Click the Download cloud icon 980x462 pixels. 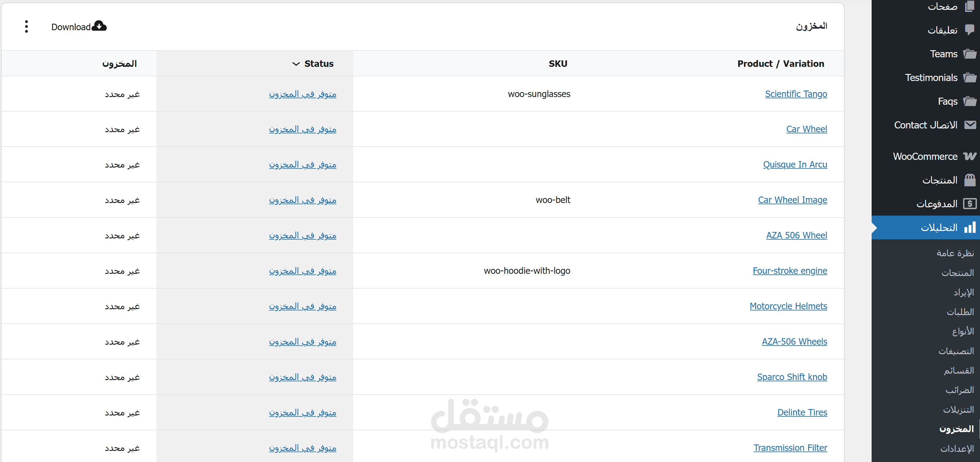pyautogui.click(x=99, y=26)
